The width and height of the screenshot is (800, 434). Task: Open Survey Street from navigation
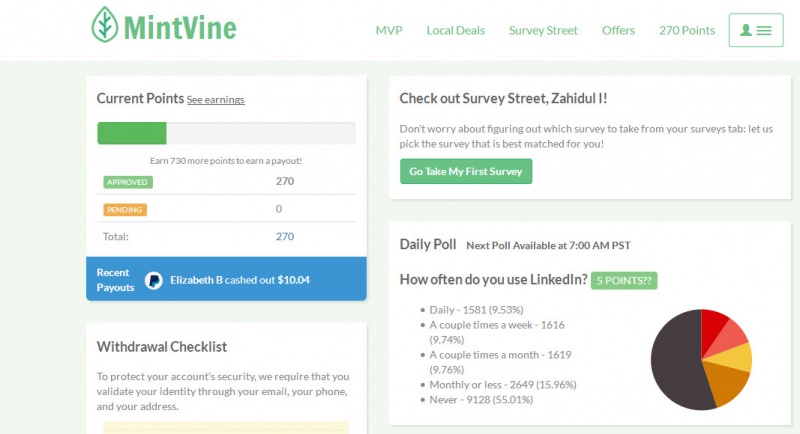point(543,30)
